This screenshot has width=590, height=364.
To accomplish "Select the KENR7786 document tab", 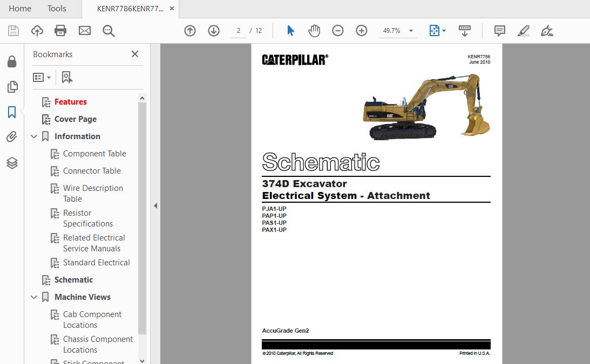I will pos(130,9).
